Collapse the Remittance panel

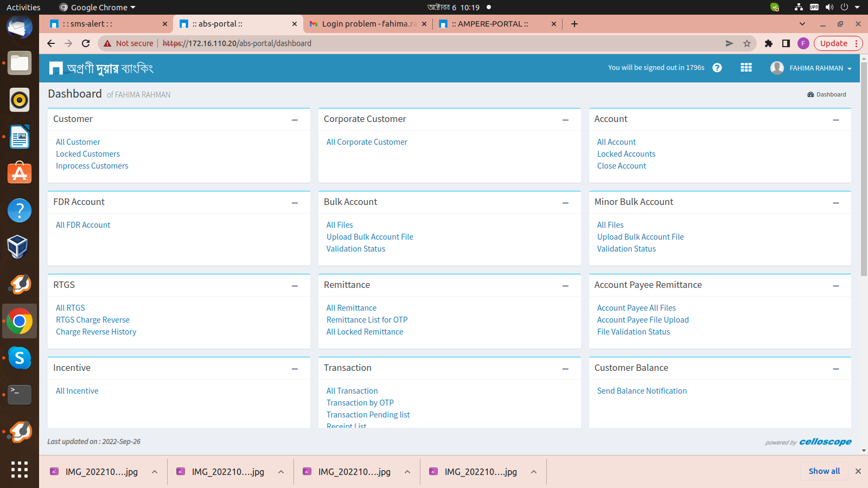[x=565, y=286]
